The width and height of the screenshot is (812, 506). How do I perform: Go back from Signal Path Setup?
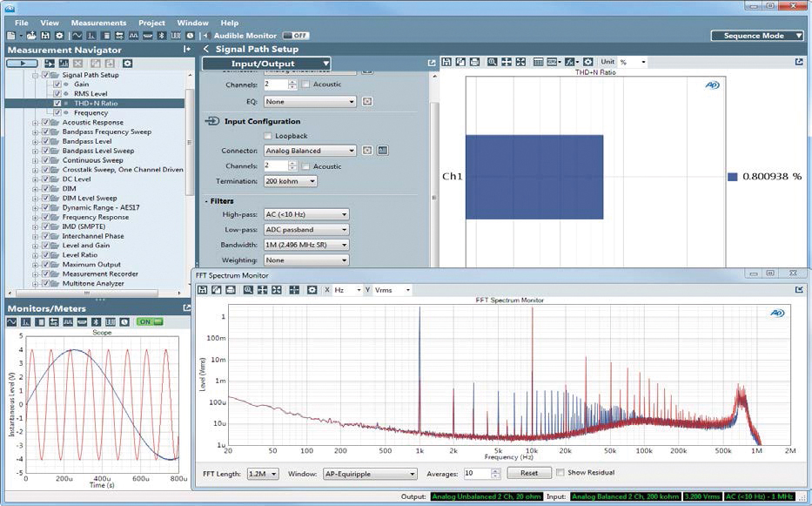206,49
